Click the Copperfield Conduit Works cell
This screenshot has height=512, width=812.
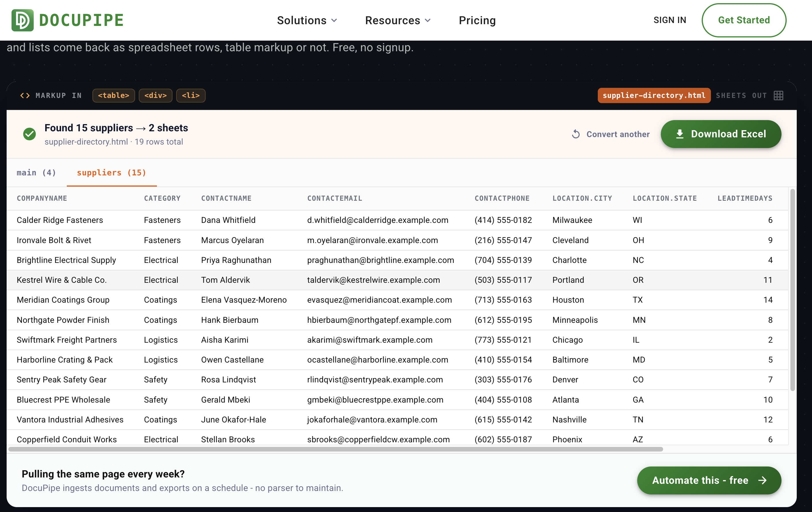tap(67, 439)
